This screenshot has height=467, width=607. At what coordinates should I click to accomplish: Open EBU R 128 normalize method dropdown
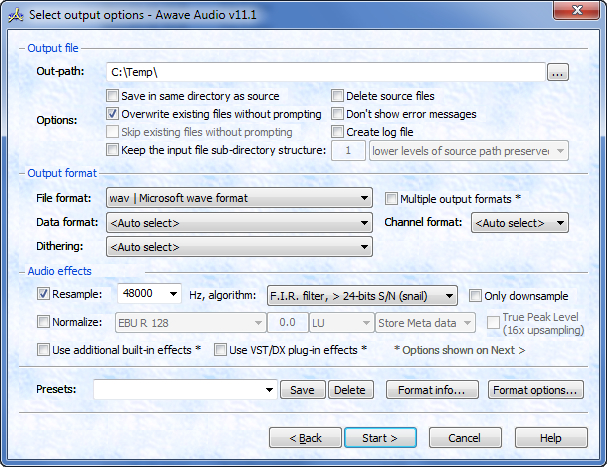click(190, 323)
